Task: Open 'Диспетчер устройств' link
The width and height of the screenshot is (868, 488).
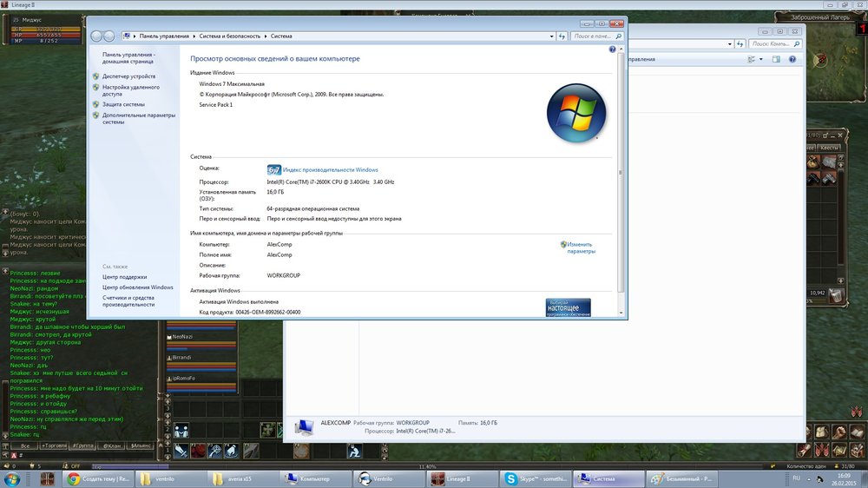Action: (128, 76)
